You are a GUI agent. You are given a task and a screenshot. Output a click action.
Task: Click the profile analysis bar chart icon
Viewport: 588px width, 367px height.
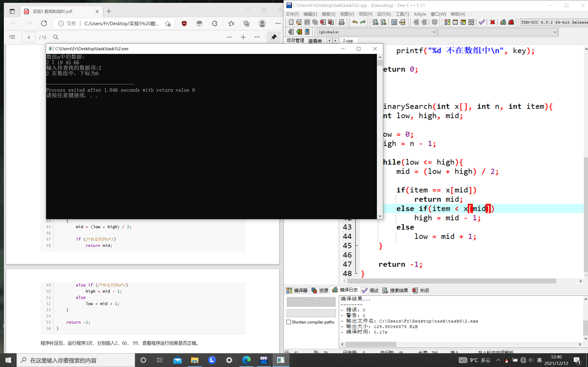503,22
